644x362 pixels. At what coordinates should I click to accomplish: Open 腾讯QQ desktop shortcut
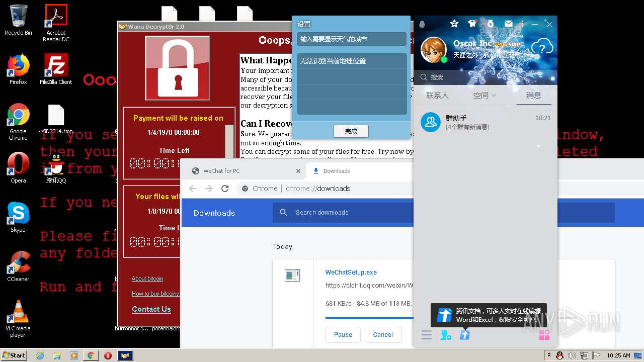coord(56,168)
